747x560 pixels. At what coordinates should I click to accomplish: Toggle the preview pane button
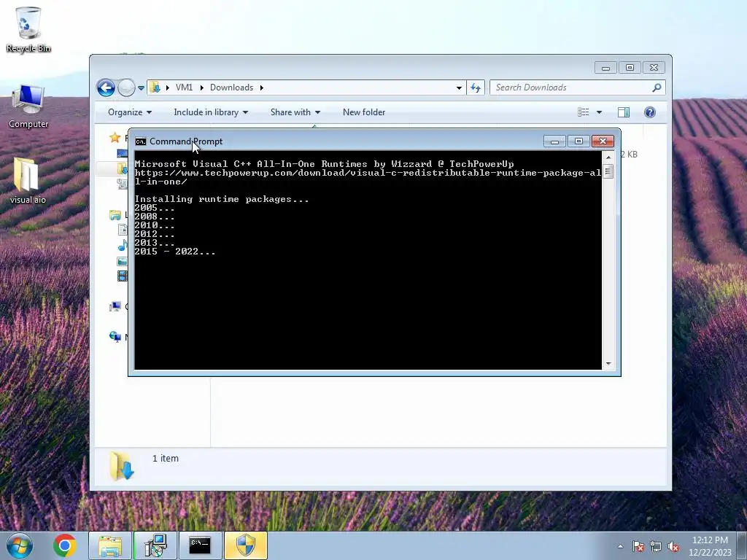[x=624, y=112]
